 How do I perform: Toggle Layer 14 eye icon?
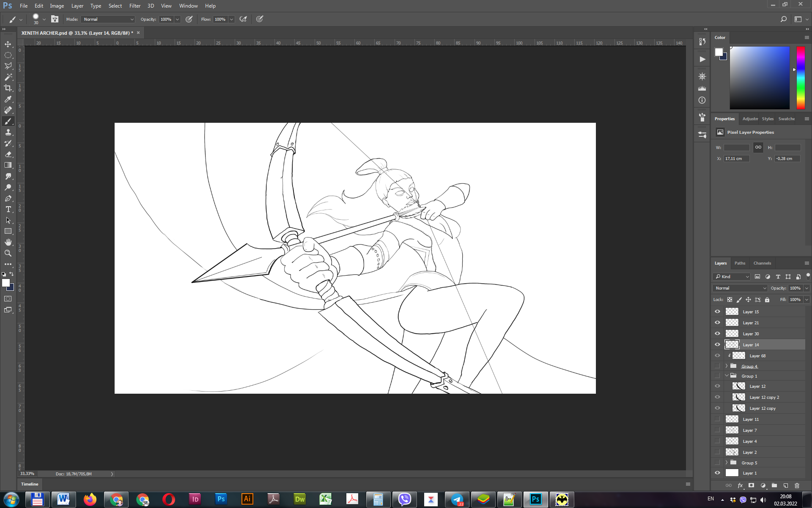(x=717, y=345)
